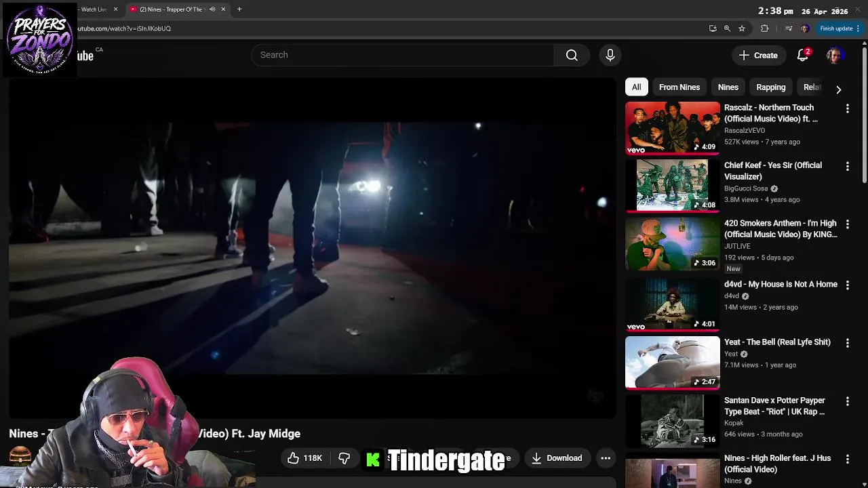The image size is (868, 488).
Task: Select the All filter chip
Action: pos(636,87)
